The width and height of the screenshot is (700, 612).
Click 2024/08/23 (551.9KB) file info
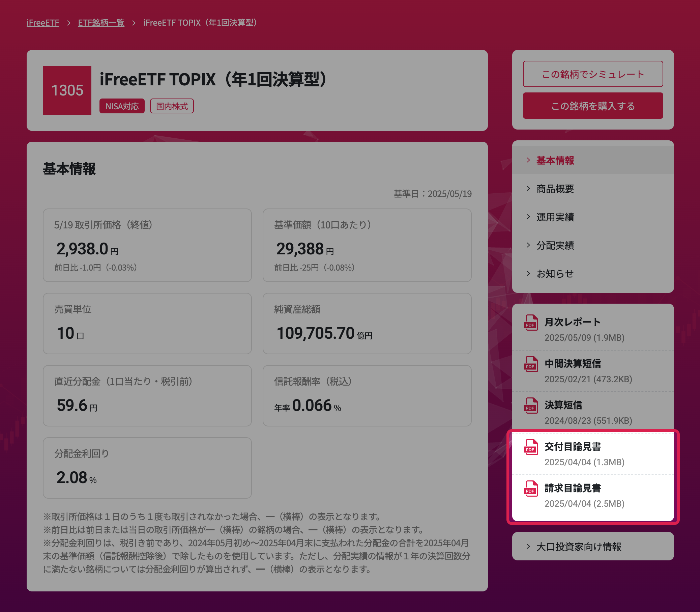(588, 420)
